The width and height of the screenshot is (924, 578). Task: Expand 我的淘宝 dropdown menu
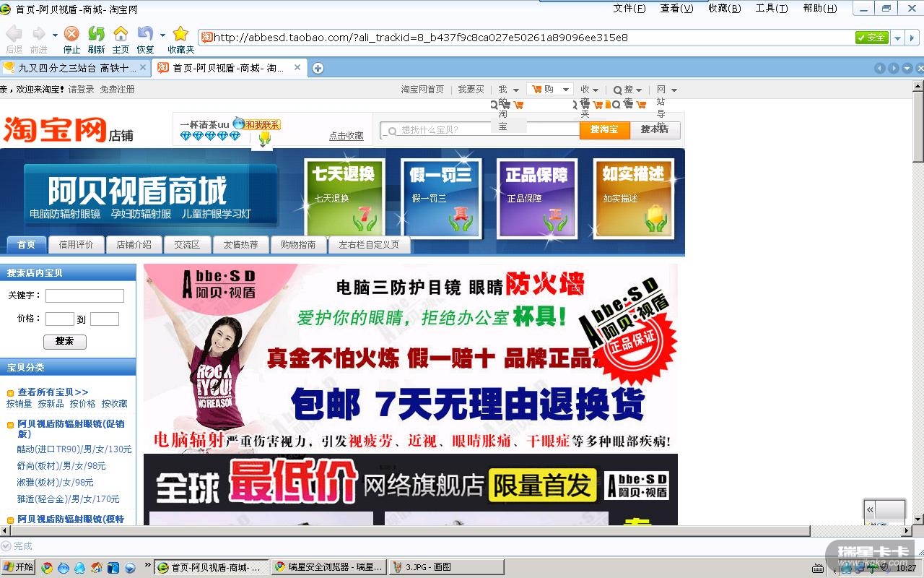pyautogui.click(x=516, y=90)
